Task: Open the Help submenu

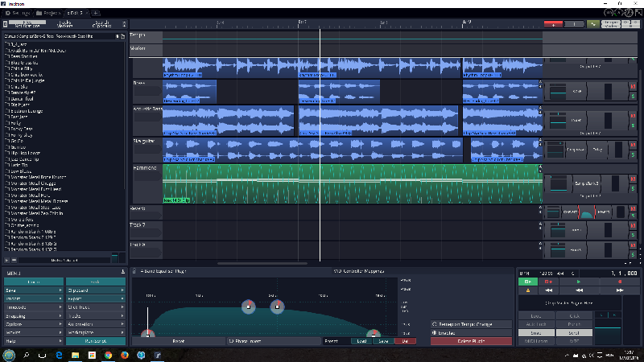Action: point(34,341)
